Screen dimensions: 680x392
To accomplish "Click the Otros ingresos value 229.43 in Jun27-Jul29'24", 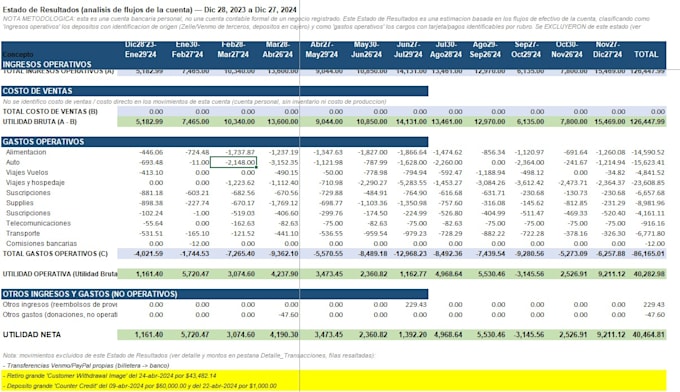I will [415, 304].
